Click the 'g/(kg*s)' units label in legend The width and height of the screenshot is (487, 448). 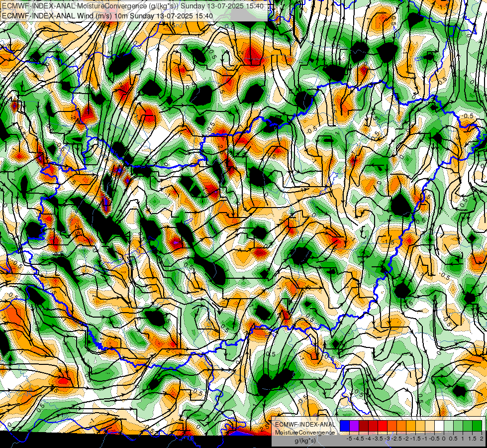coord(305,441)
